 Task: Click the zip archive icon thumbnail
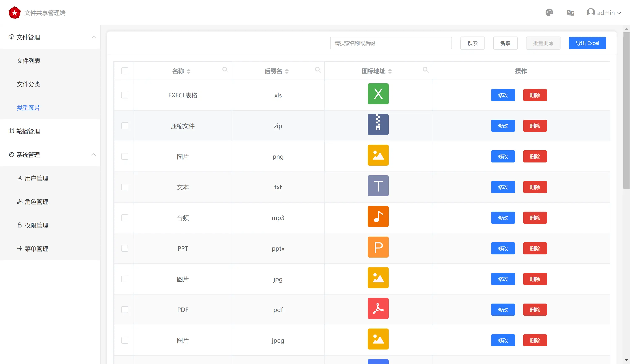click(x=378, y=125)
